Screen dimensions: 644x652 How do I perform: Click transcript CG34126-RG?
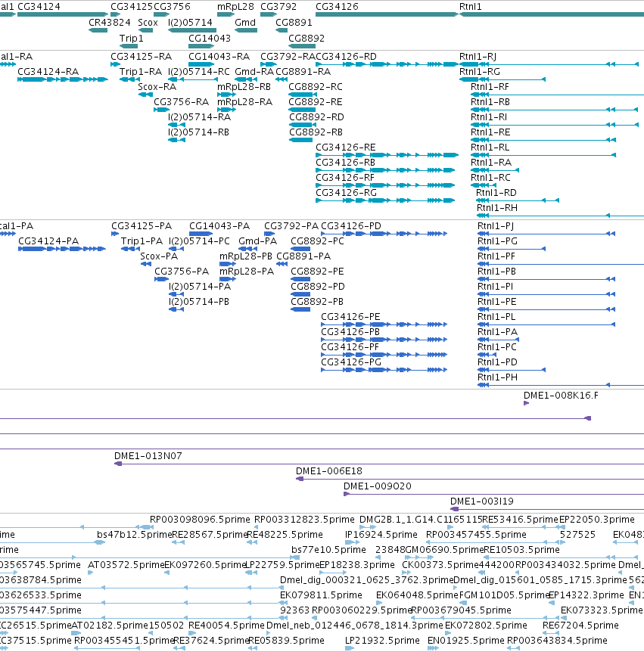346,193
